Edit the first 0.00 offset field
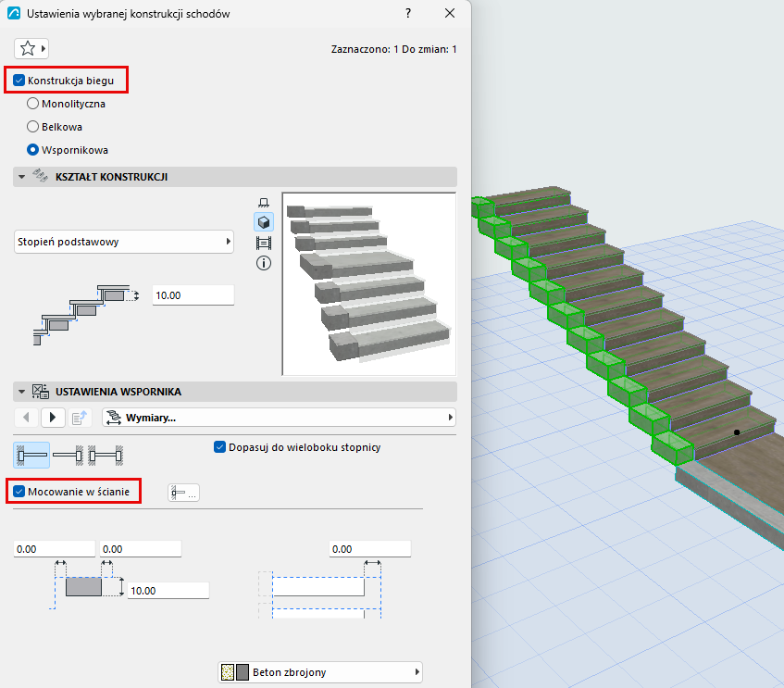 (55, 549)
